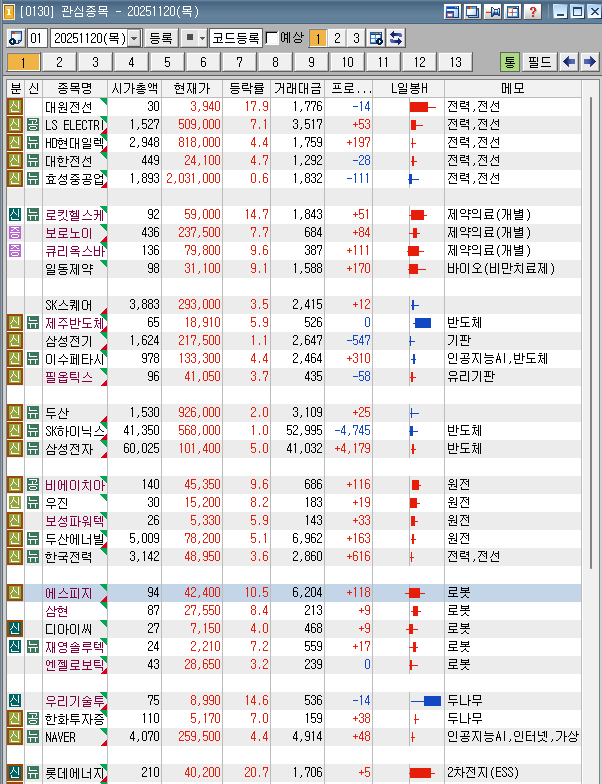Switch to group tab 5
The image size is (602, 784).
point(168,62)
